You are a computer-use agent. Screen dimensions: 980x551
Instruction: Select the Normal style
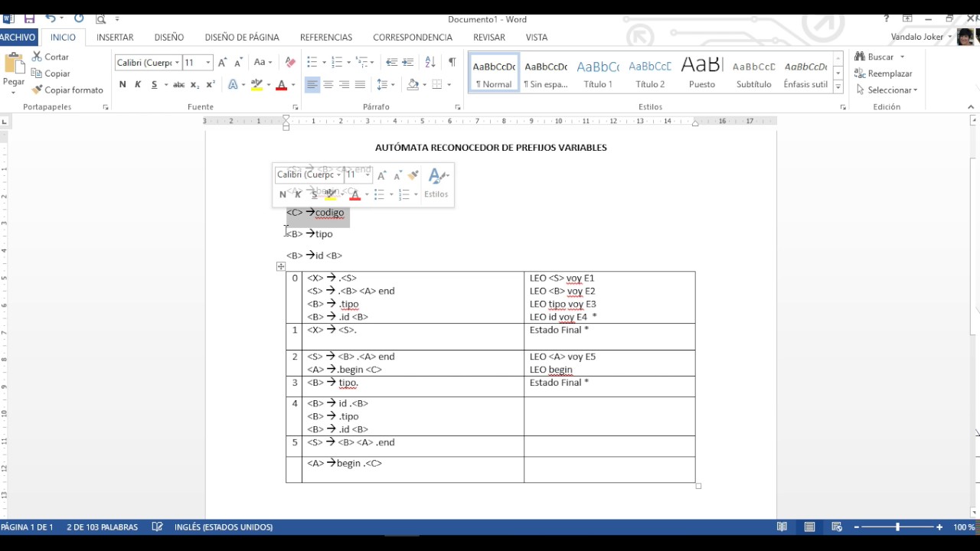click(494, 73)
